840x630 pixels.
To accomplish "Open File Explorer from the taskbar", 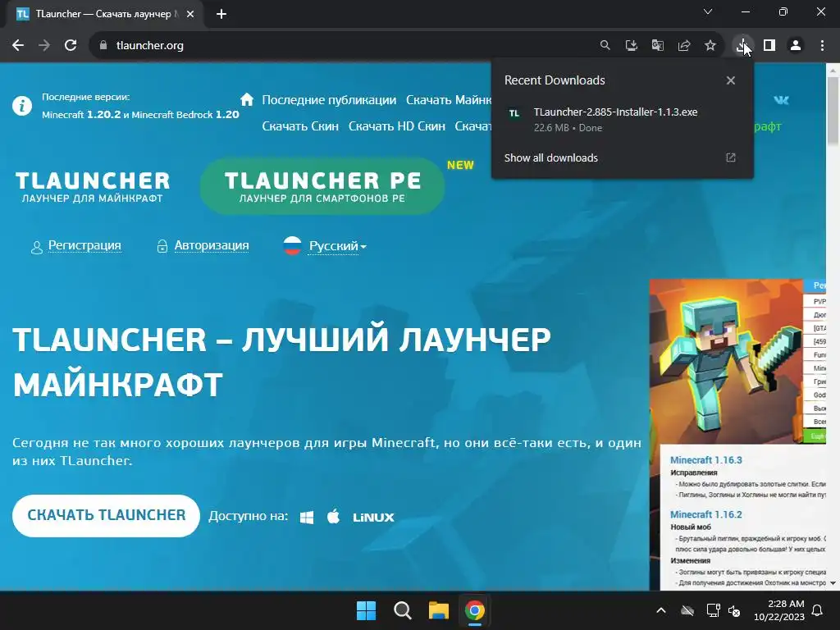I will point(438,610).
